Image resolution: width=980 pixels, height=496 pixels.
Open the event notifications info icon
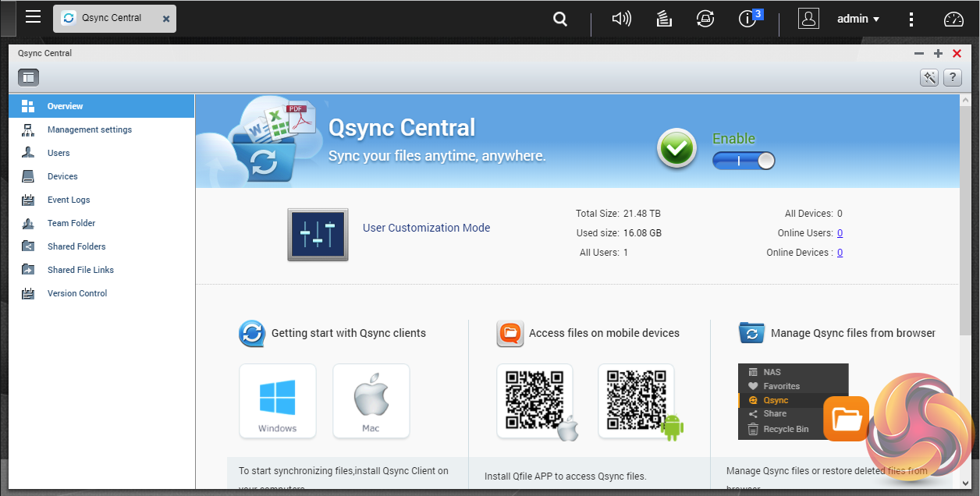(x=748, y=19)
